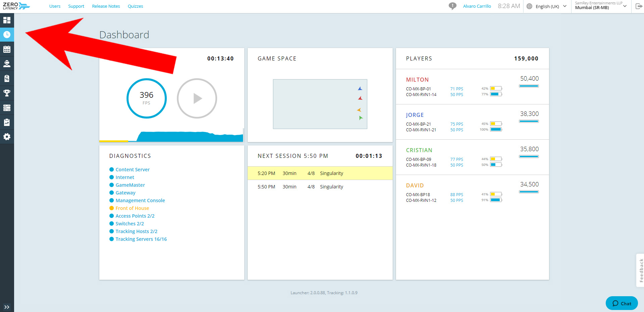644x312 pixels.
Task: Click player name MILTON
Action: point(417,80)
